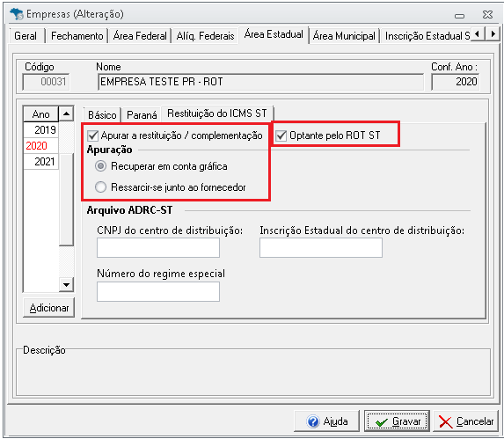This screenshot has width=504, height=439.
Task: Click the Número do regime especial field
Action: 158,292
